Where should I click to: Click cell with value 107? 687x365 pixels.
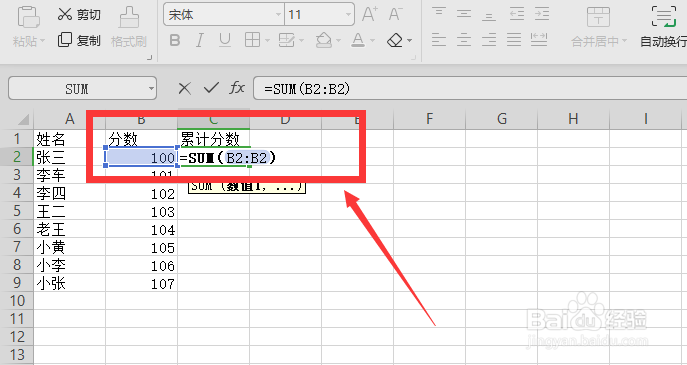142,283
